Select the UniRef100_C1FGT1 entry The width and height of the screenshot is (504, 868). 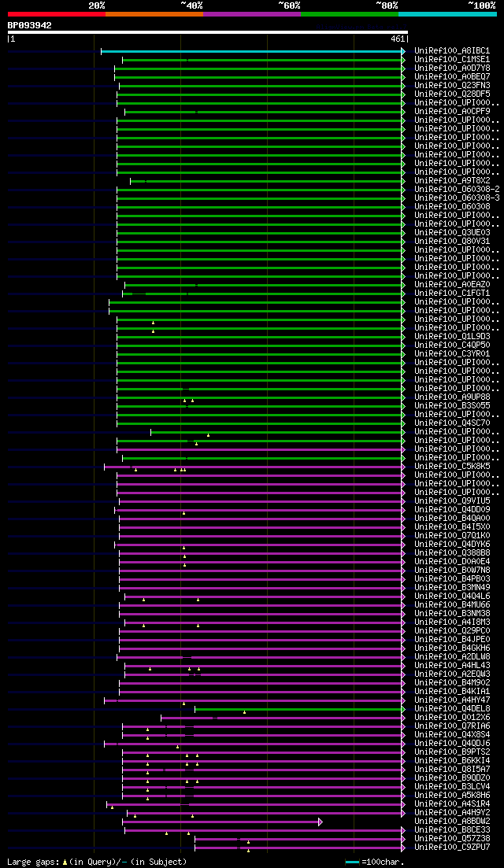pyautogui.click(x=452, y=294)
